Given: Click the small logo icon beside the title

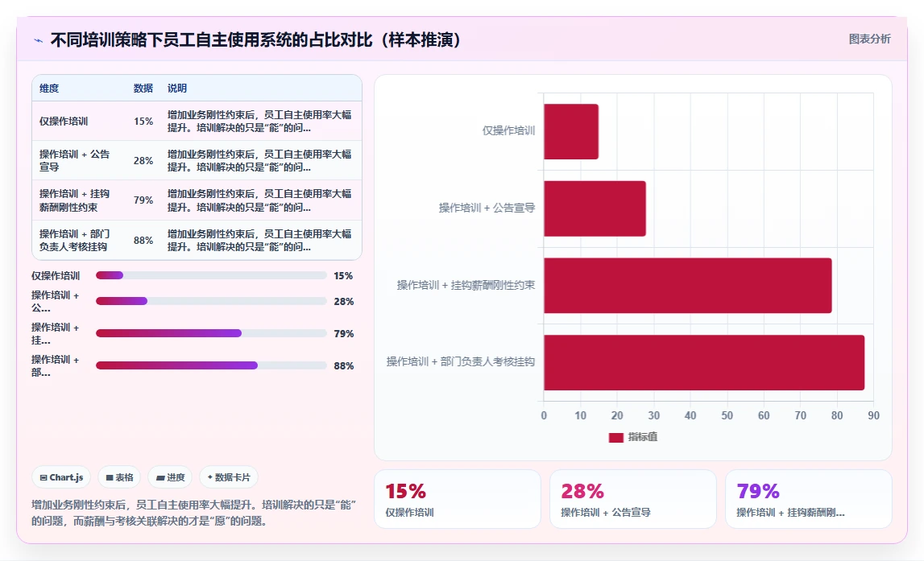Looking at the screenshot, I should point(39,40).
